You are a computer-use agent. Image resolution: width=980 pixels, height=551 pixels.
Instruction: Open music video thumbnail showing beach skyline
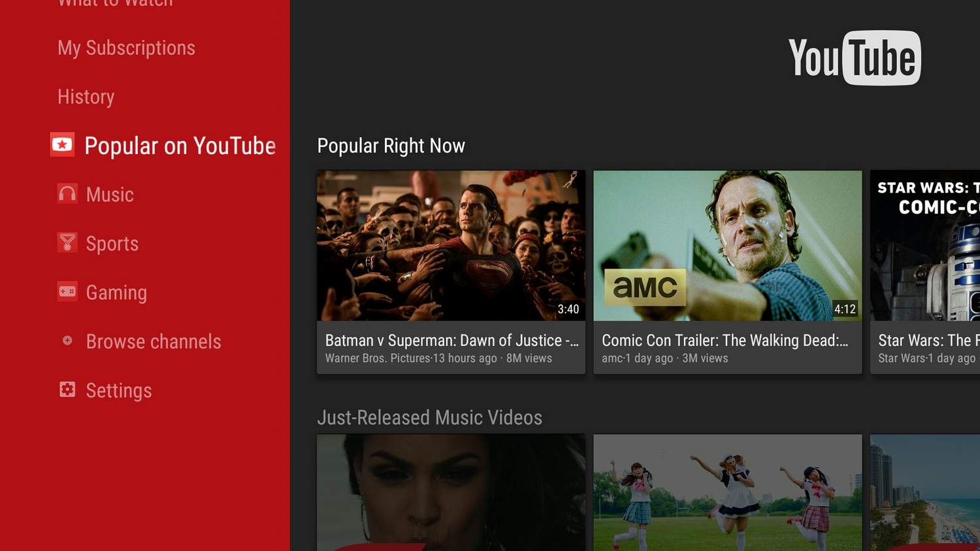(x=925, y=492)
